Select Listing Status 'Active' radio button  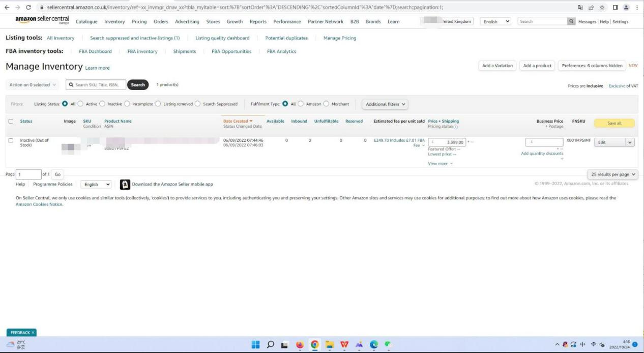pyautogui.click(x=81, y=104)
